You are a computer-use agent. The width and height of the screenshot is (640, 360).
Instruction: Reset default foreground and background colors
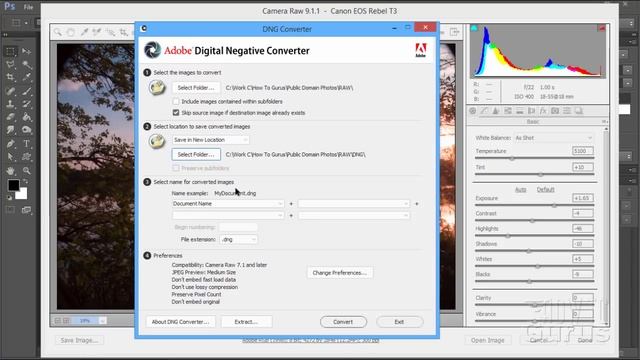9,198
